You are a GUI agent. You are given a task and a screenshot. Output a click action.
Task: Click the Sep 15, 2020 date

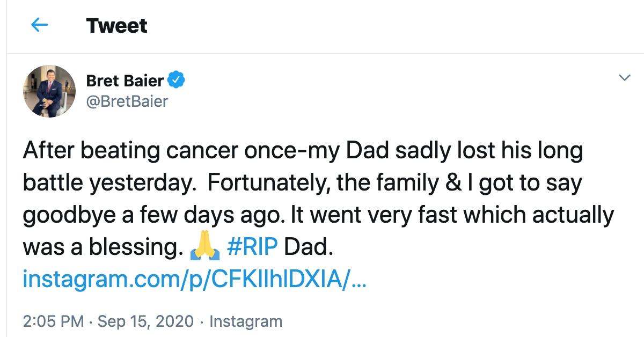146,321
